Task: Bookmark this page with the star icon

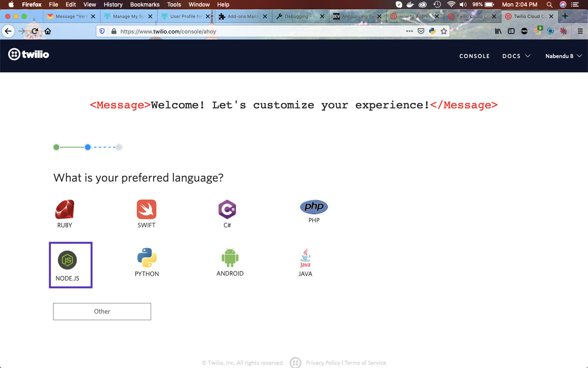Action: tap(444, 31)
